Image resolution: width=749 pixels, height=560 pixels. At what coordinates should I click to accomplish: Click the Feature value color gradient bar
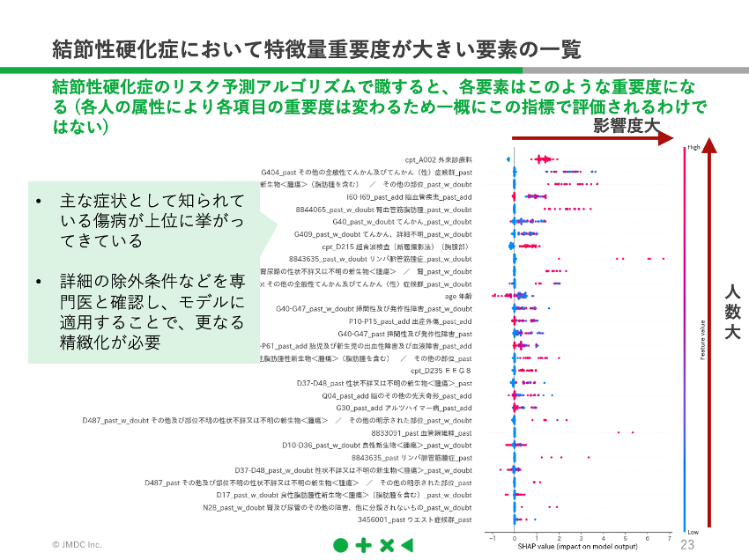pos(685,339)
